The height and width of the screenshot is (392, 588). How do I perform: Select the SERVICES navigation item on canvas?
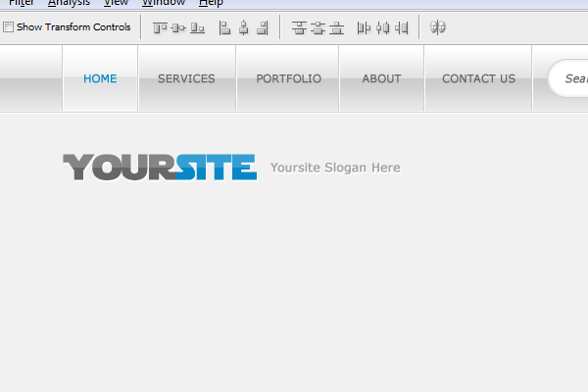pyautogui.click(x=186, y=78)
